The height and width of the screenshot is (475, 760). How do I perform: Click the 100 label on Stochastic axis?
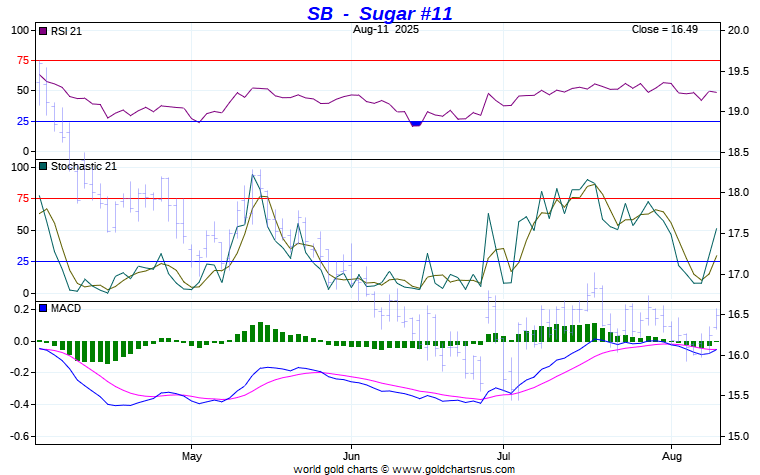(22, 167)
